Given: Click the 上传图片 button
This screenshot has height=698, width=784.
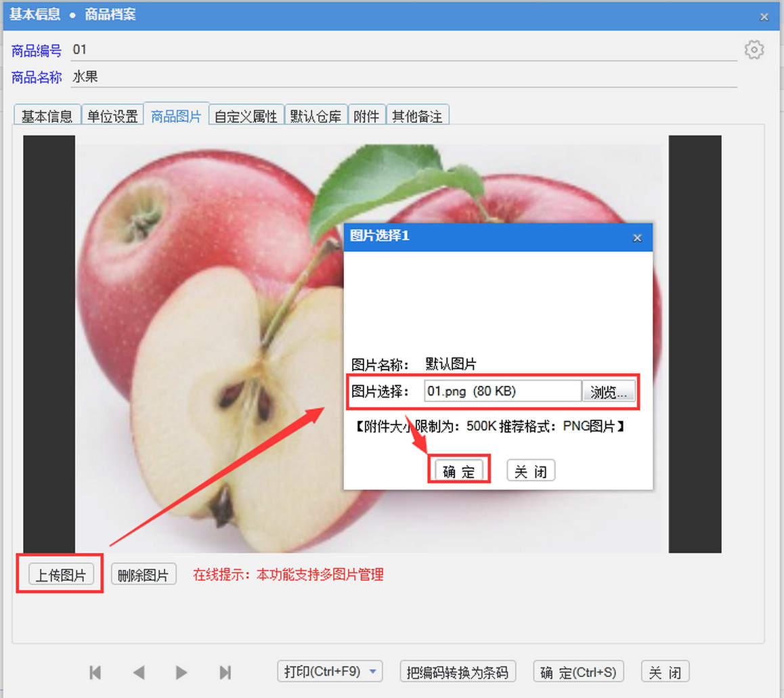Looking at the screenshot, I should pos(60,575).
